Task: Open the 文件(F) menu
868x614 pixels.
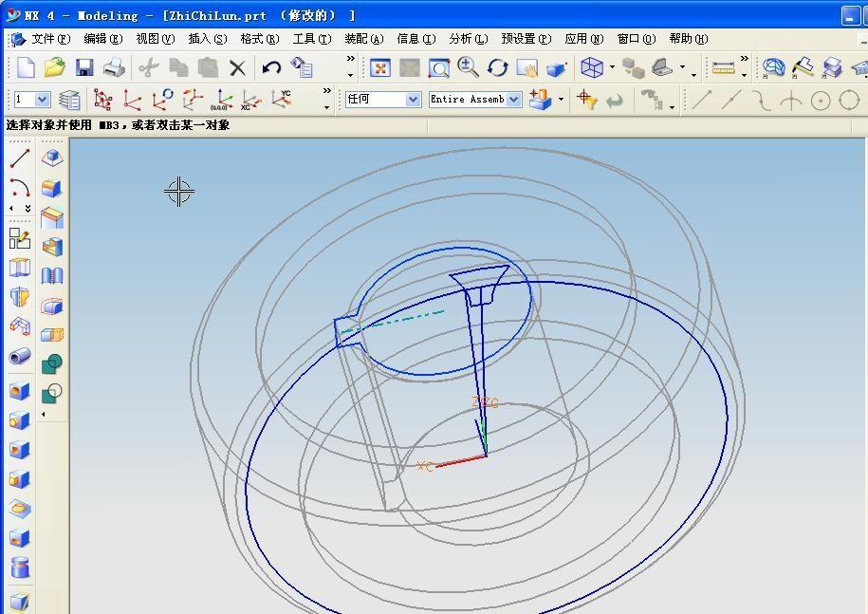Action: pos(50,39)
